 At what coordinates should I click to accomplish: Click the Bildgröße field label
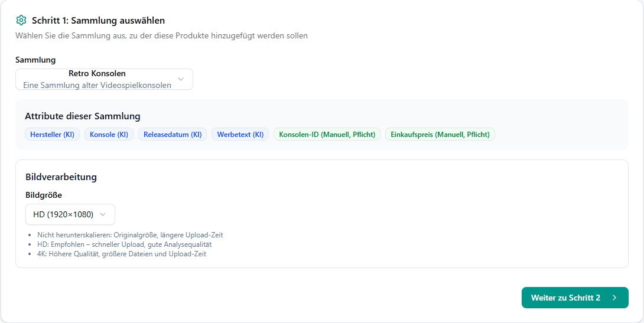[44, 195]
